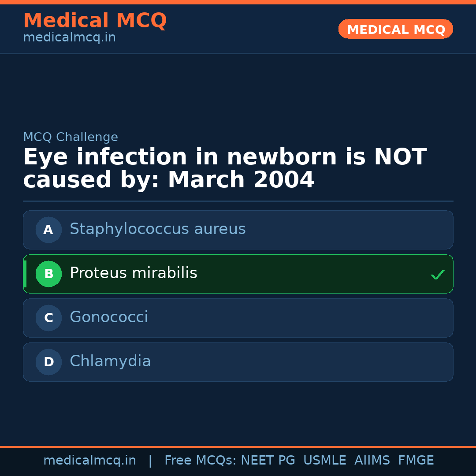Open the Medical MCQ title logo

click(x=95, y=21)
